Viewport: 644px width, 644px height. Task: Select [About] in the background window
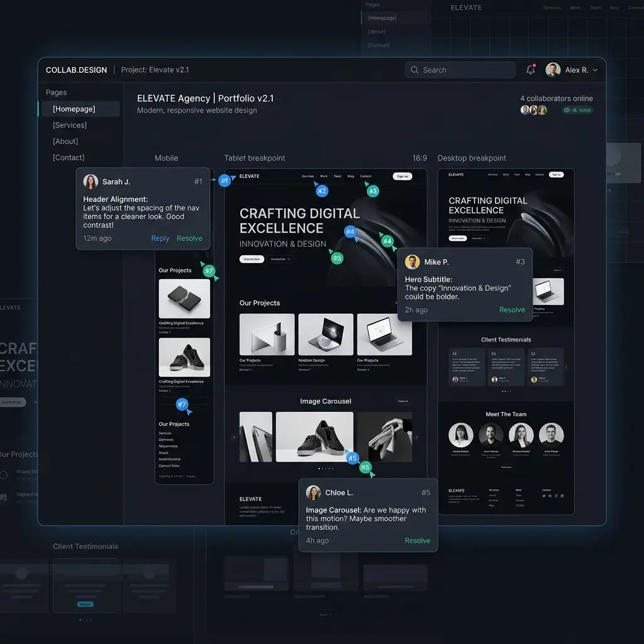click(x=376, y=31)
